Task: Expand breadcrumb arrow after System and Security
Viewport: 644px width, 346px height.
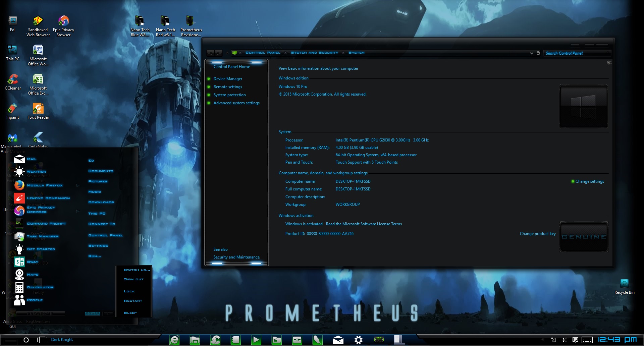Action: [x=343, y=53]
